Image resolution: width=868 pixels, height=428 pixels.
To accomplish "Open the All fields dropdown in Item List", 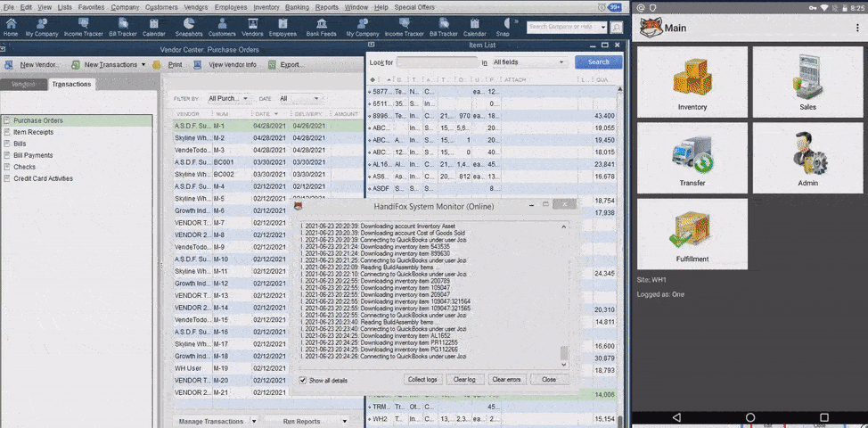I will 529,62.
